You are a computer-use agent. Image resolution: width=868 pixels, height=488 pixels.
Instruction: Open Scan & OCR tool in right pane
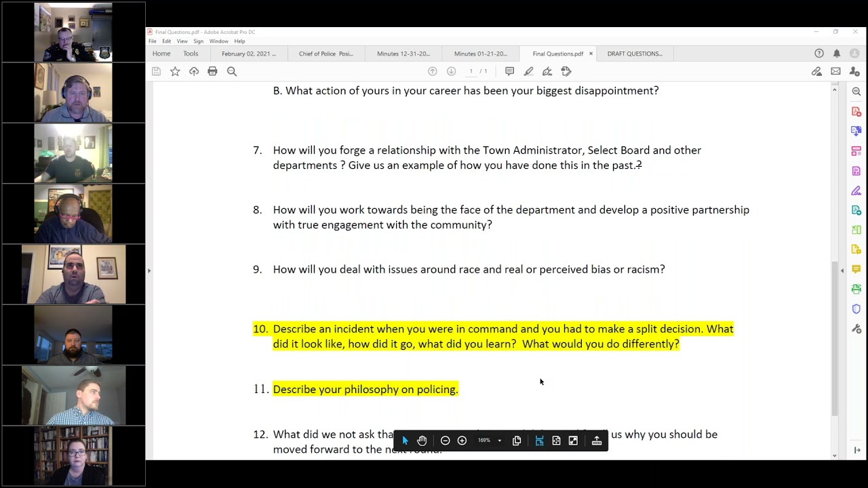[x=856, y=289]
